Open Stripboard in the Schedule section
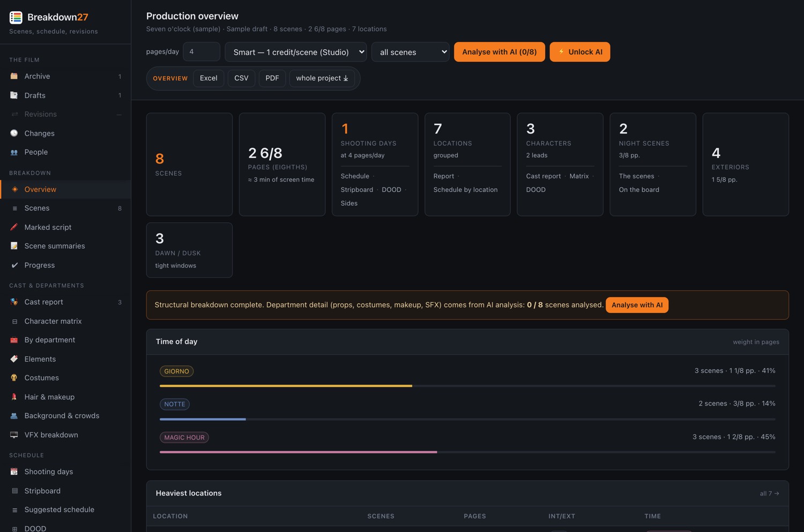 click(65, 491)
